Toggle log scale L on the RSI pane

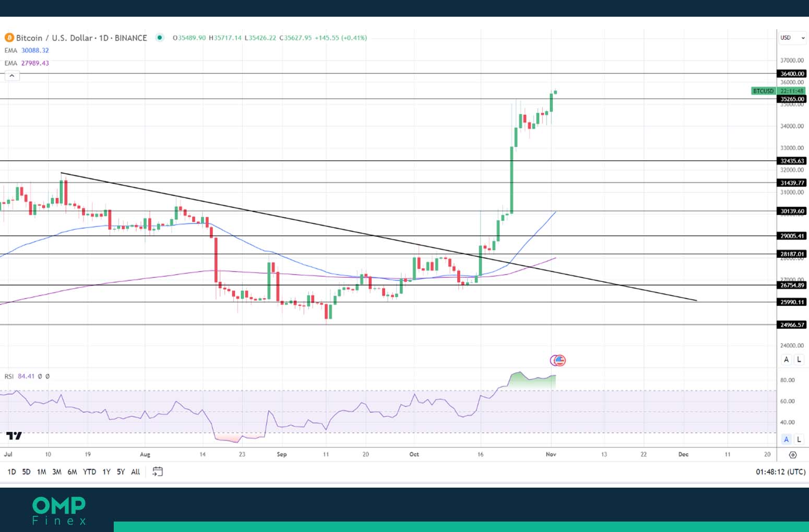point(799,439)
